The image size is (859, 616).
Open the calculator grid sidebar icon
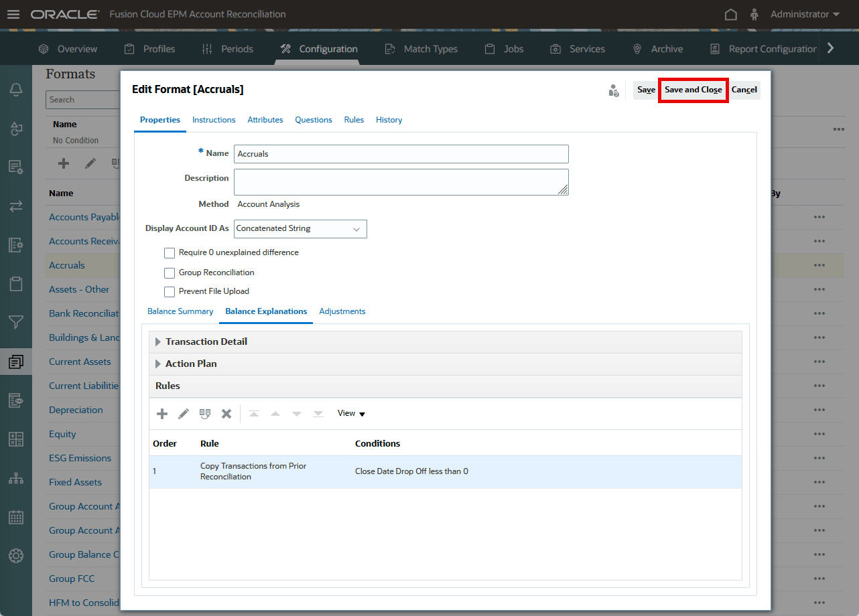point(16,439)
